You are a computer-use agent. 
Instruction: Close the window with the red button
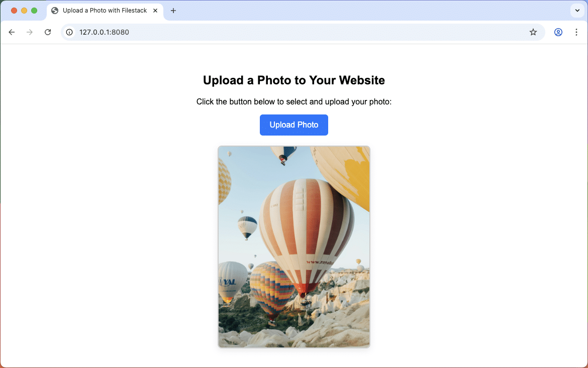click(x=14, y=11)
